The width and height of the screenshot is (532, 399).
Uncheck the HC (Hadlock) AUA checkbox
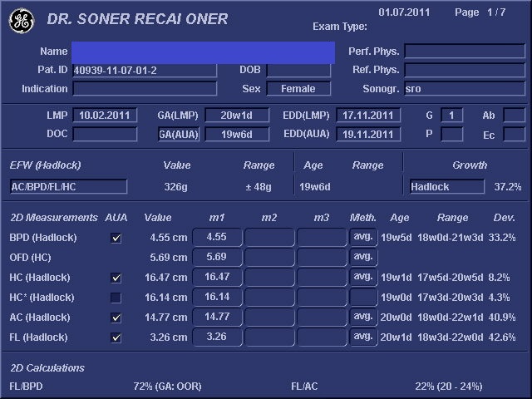[116, 278]
